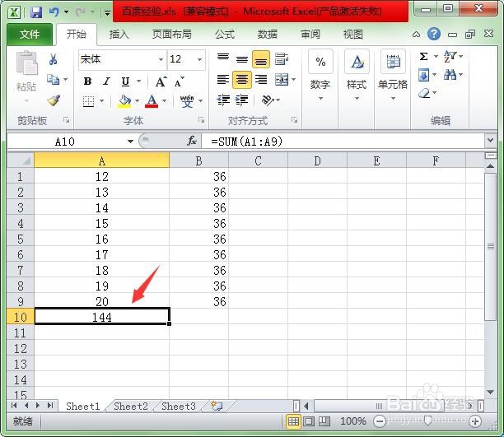The width and height of the screenshot is (504, 437).
Task: Click the formula bar showing =SUM(A1:A9)
Action: click(x=343, y=141)
